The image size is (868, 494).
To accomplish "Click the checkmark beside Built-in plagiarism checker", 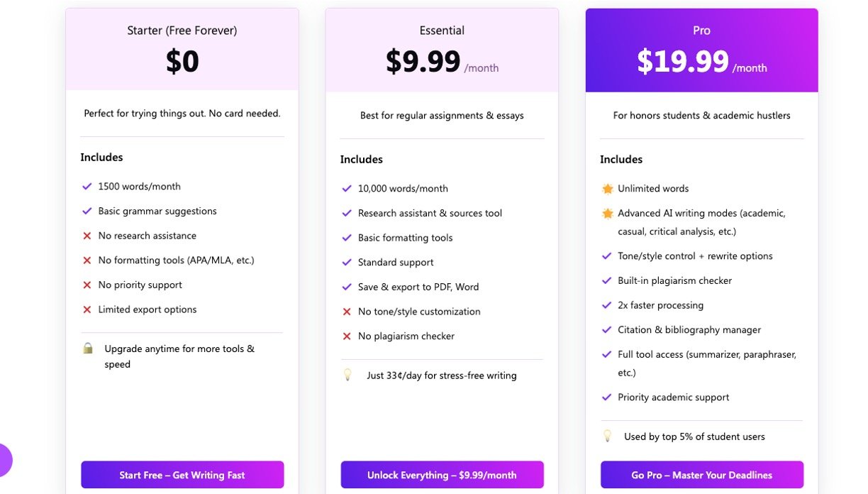I will click(x=606, y=281).
